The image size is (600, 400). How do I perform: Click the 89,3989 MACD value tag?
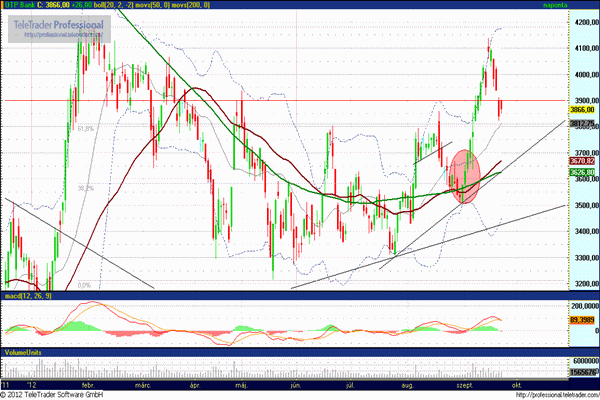583,319
